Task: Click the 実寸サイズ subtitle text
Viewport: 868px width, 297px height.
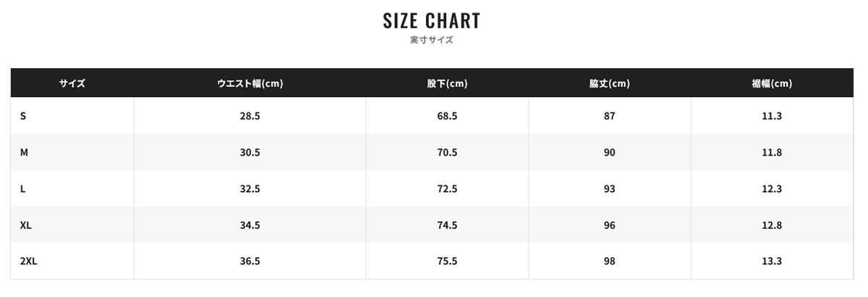Action: [432, 40]
